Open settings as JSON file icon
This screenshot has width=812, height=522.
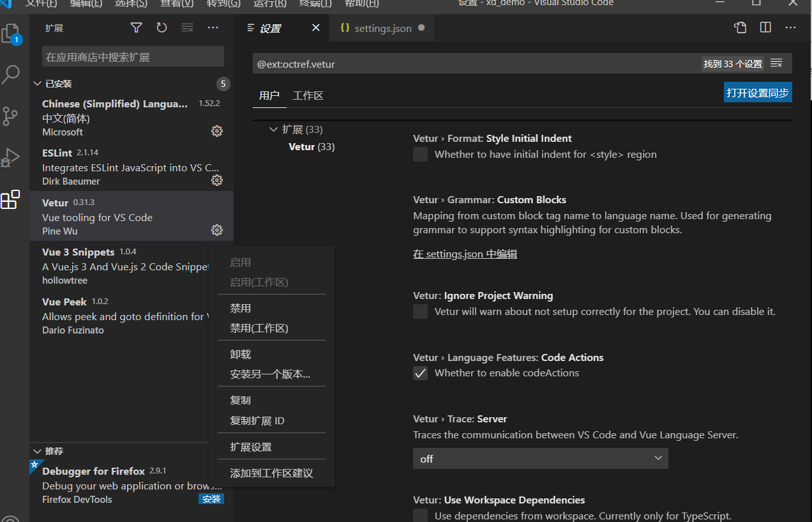click(740, 27)
